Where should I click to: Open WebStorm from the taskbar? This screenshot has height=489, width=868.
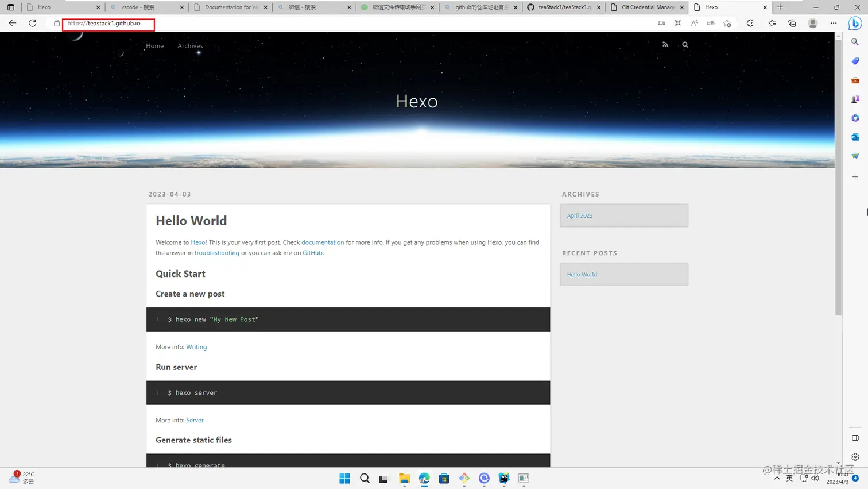pos(504,478)
